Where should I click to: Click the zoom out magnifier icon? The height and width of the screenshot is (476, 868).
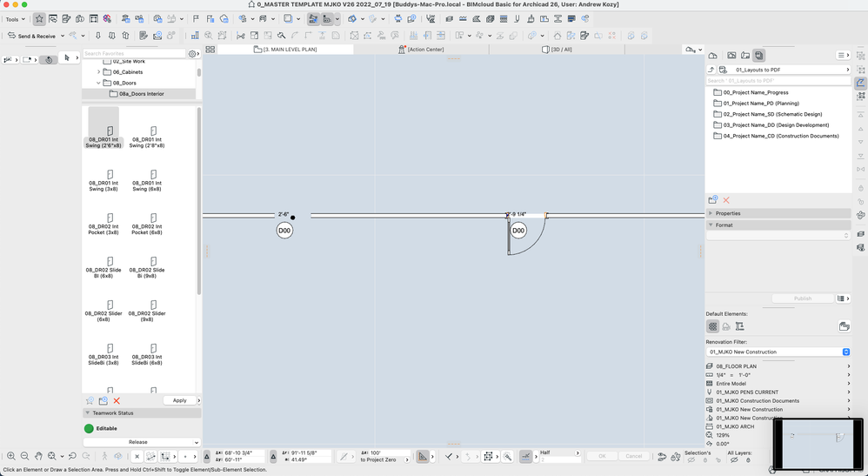pos(25,456)
